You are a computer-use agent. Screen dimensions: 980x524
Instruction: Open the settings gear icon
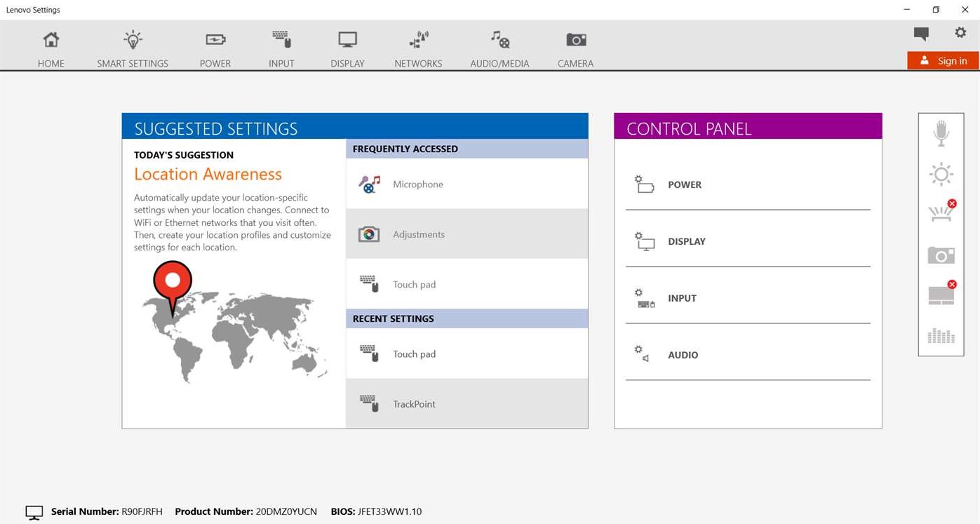pyautogui.click(x=960, y=32)
